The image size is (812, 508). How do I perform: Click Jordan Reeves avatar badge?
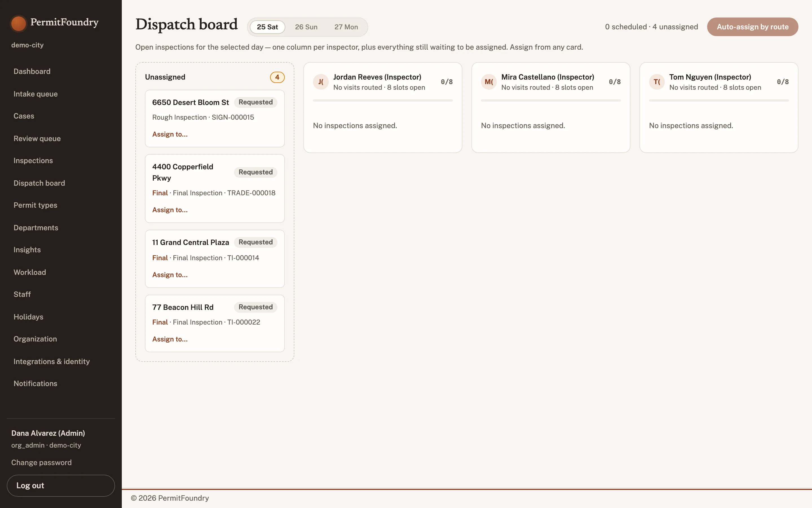point(321,82)
